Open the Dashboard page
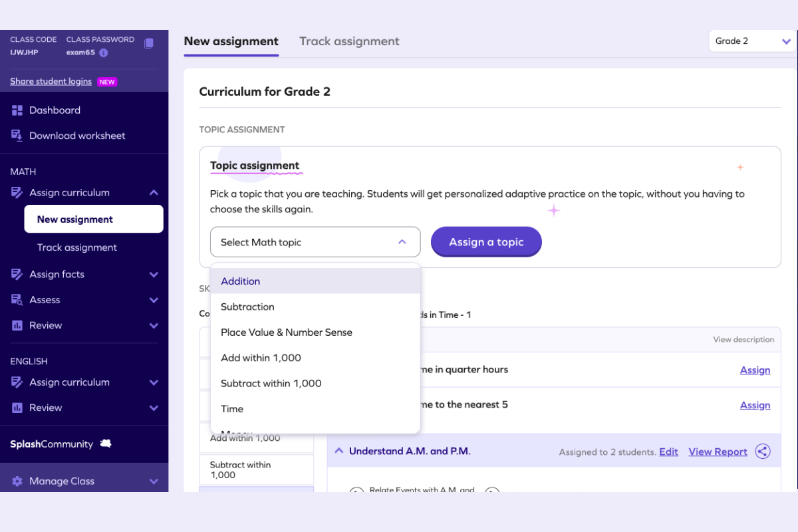This screenshot has height=532, width=798. pyautogui.click(x=55, y=110)
